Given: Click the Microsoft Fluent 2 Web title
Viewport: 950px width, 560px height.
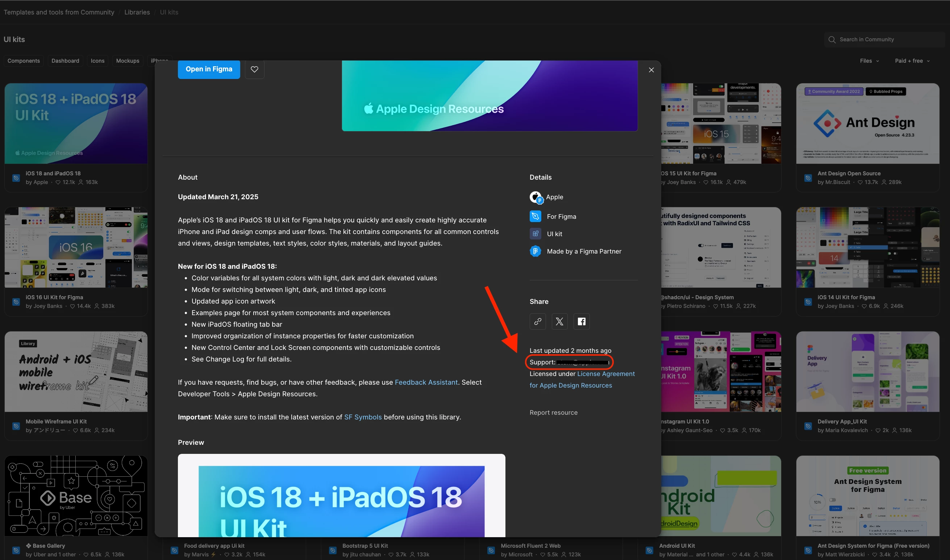Looking at the screenshot, I should (x=530, y=546).
